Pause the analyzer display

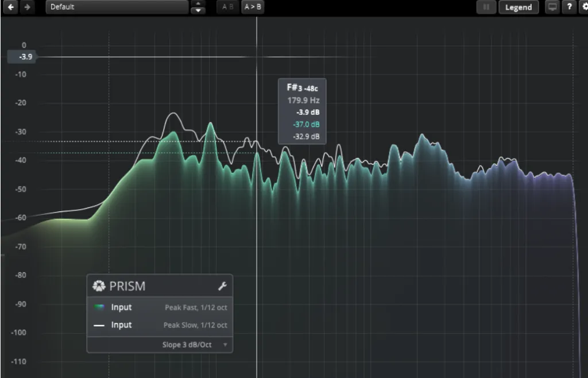(486, 7)
